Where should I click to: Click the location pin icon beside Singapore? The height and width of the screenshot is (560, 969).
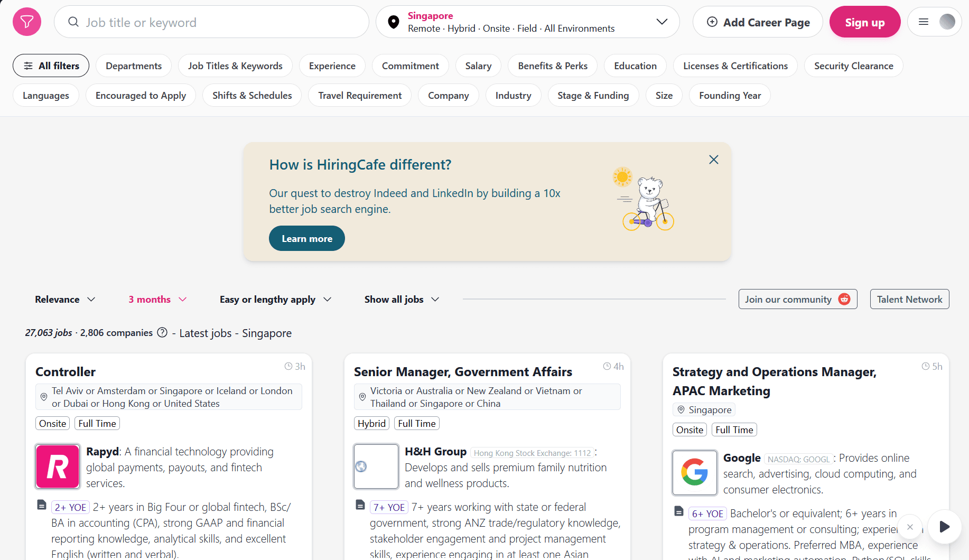pos(393,22)
